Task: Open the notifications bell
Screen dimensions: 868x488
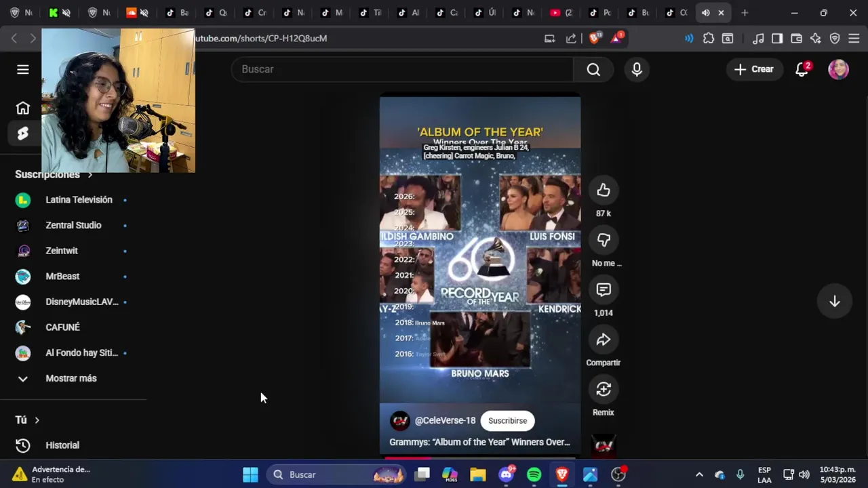Action: pos(802,69)
